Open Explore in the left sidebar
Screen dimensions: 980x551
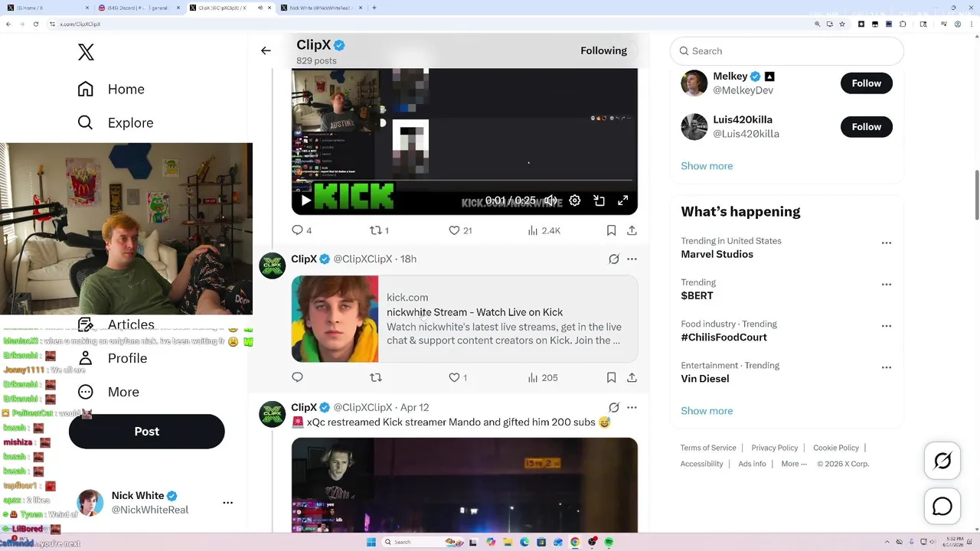[x=116, y=122]
